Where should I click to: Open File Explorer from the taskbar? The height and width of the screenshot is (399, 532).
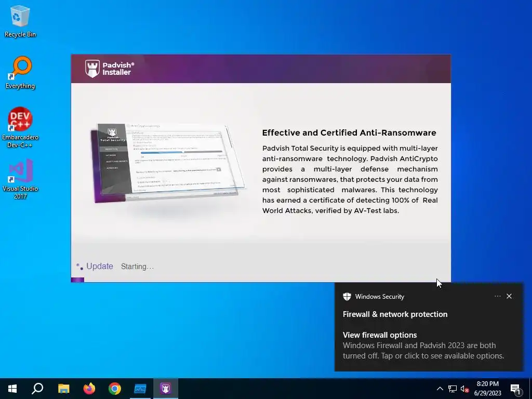pyautogui.click(x=63, y=389)
